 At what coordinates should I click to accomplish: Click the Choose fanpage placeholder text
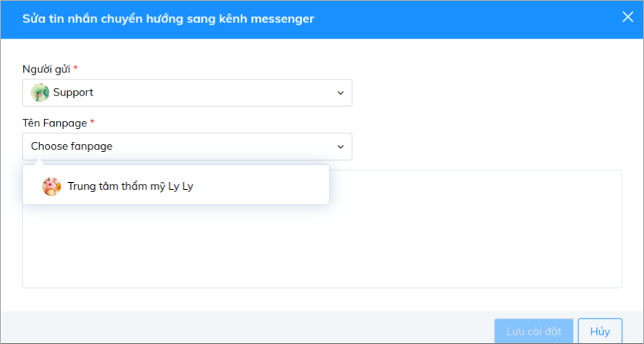72,146
